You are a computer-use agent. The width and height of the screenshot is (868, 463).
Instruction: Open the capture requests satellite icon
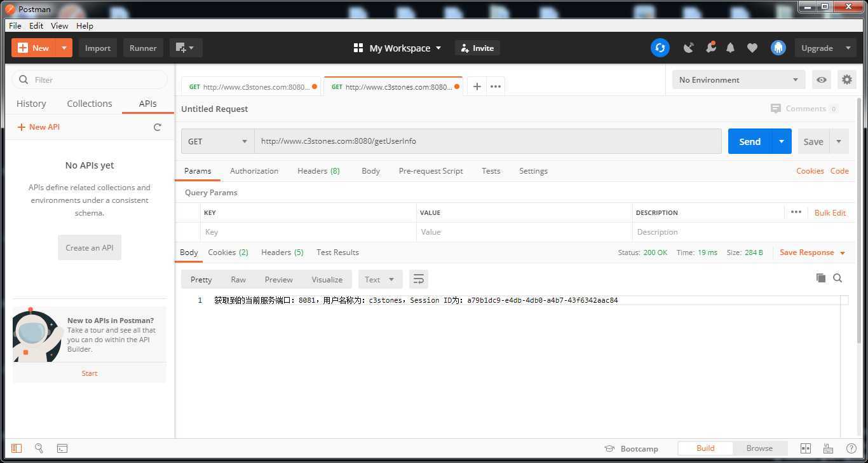(x=688, y=48)
